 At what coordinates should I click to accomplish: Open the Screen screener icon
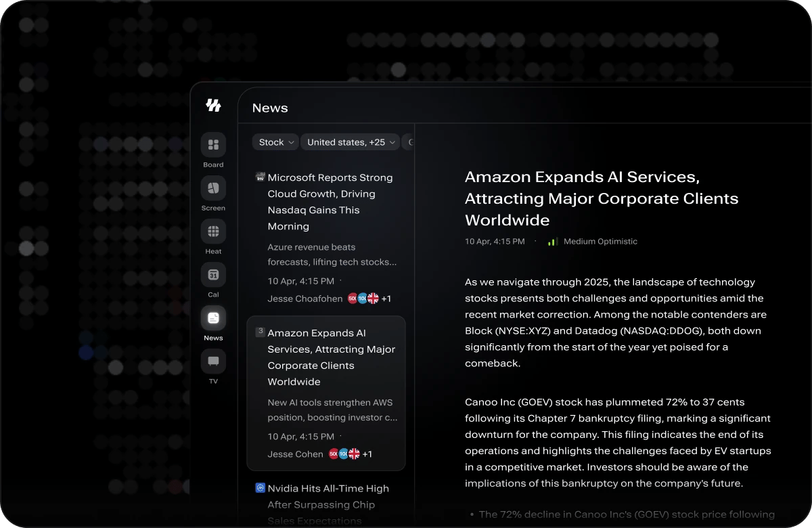(x=213, y=188)
